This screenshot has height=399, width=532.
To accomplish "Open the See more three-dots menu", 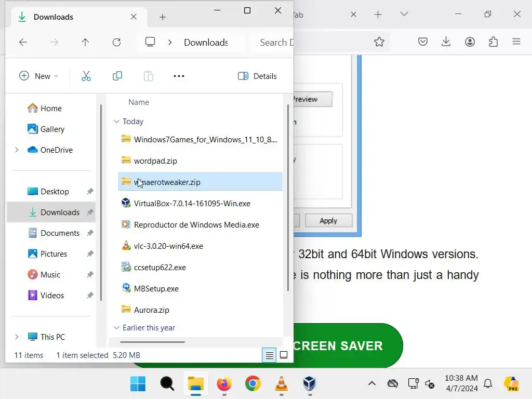I will click(179, 76).
